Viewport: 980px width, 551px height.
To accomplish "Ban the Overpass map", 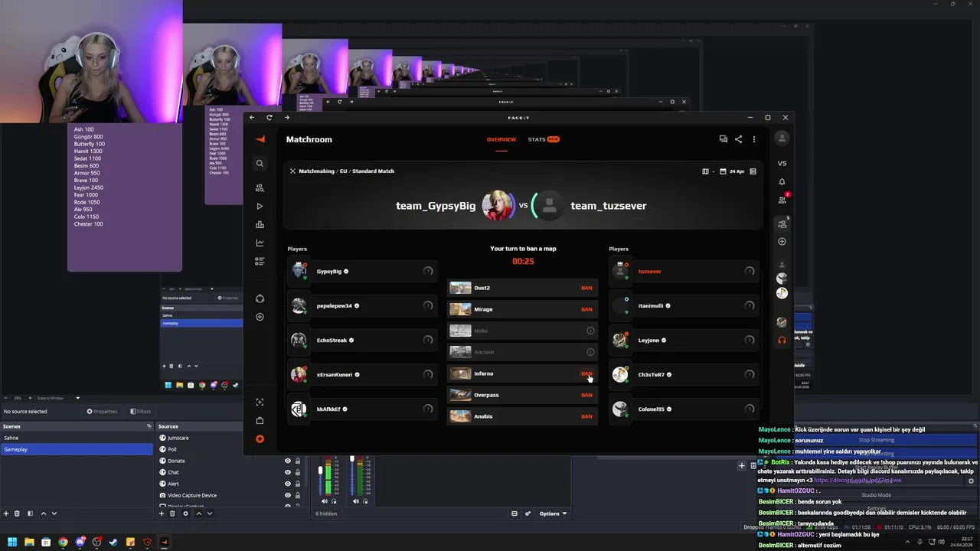I will [586, 395].
